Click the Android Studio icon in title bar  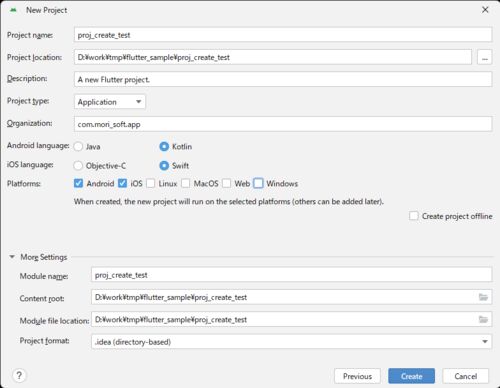click(13, 10)
